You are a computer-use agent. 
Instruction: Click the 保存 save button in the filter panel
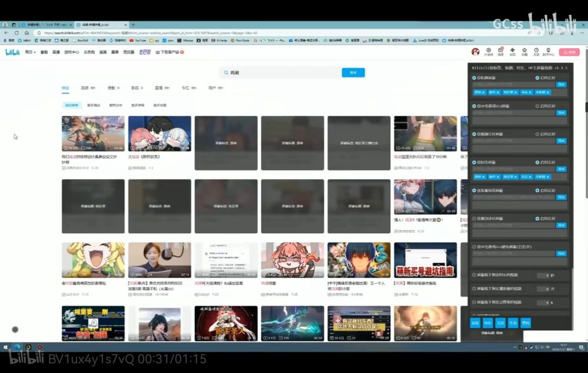pyautogui.click(x=487, y=323)
